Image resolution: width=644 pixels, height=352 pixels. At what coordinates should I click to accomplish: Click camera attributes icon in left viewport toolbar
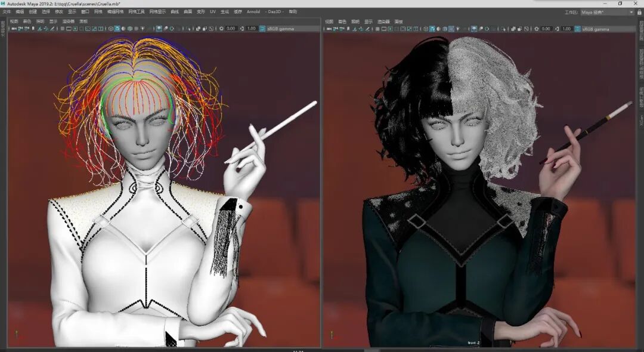point(27,29)
